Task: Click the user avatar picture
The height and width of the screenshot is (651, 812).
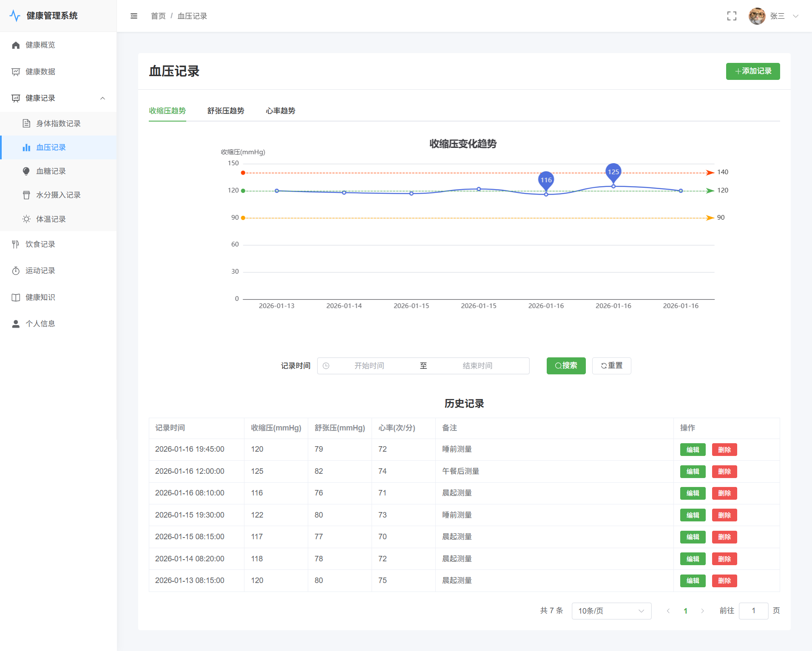Action: point(757,16)
